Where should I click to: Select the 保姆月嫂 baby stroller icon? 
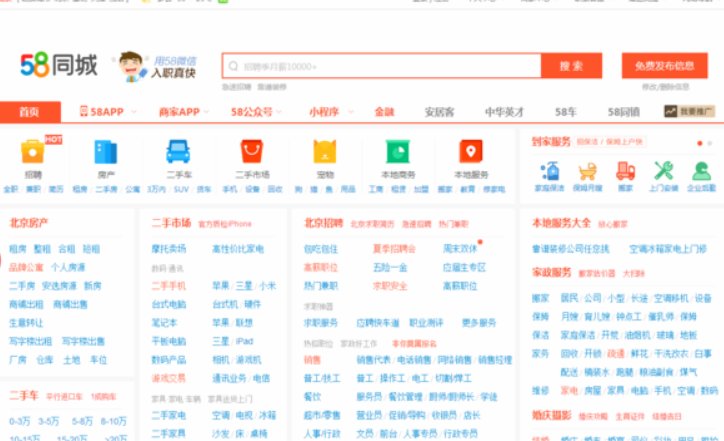(587, 171)
